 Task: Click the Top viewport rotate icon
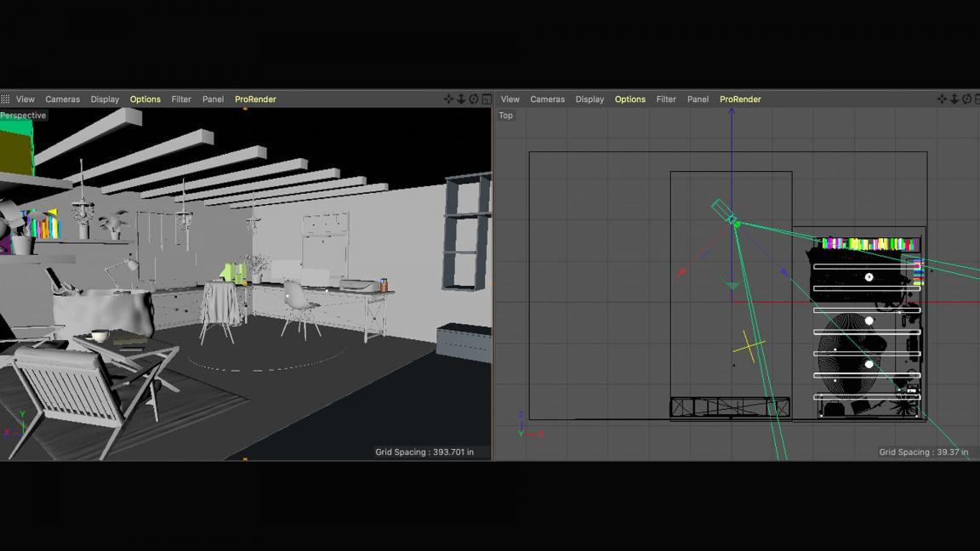[x=967, y=99]
